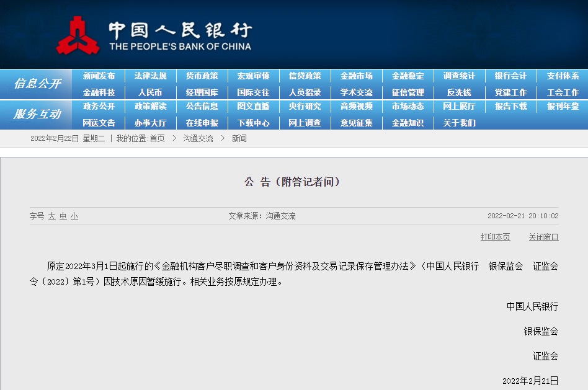Click the 银保监会 signature line
This screenshot has width=588, height=390.
tap(541, 331)
